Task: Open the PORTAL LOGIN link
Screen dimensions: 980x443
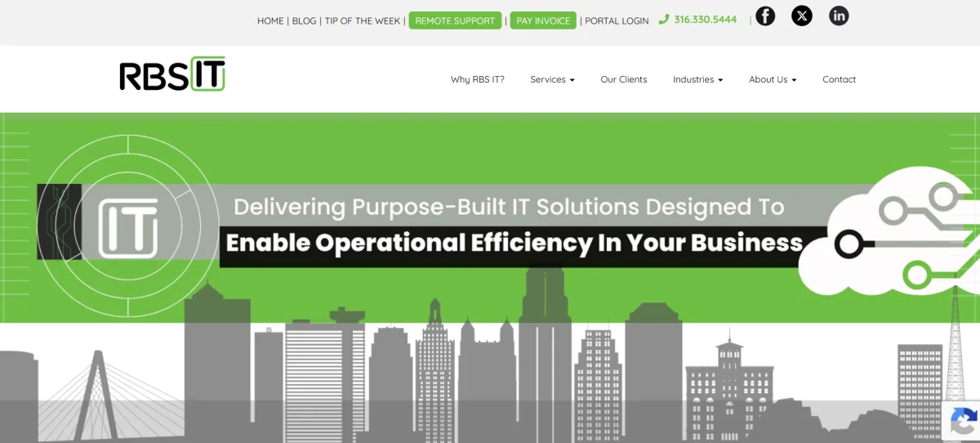Action: 617,20
